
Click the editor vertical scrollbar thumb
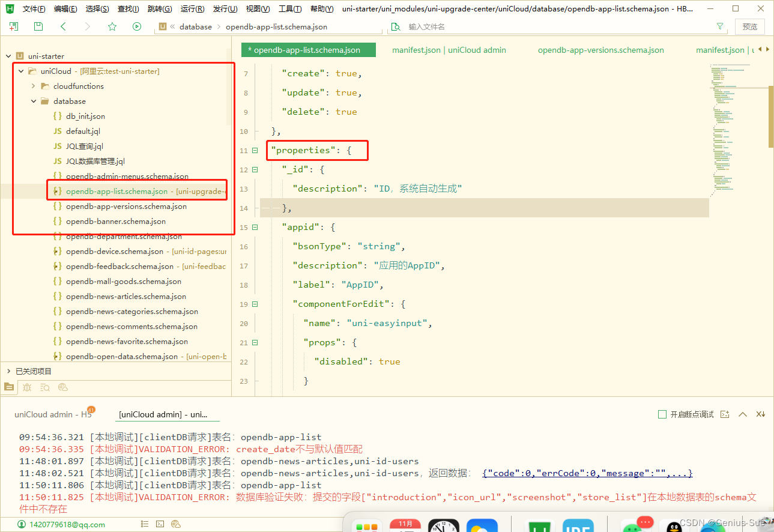(771, 116)
